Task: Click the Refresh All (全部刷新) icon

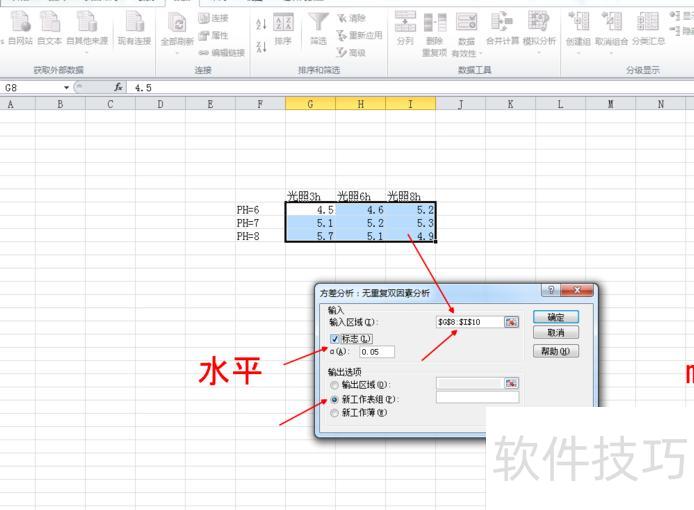Action: tap(177, 23)
